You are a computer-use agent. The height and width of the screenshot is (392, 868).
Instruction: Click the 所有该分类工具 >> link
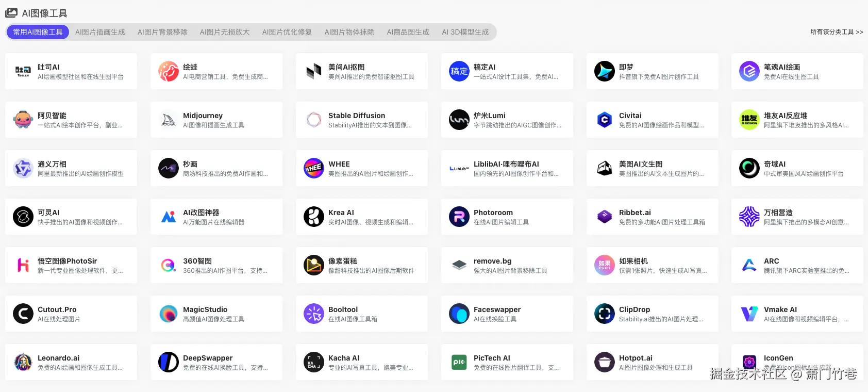pyautogui.click(x=837, y=32)
